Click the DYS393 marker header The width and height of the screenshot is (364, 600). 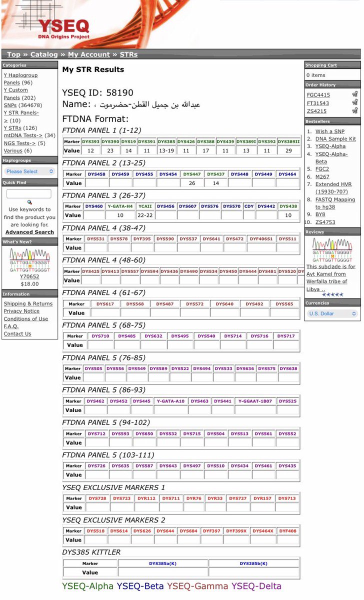91,141
